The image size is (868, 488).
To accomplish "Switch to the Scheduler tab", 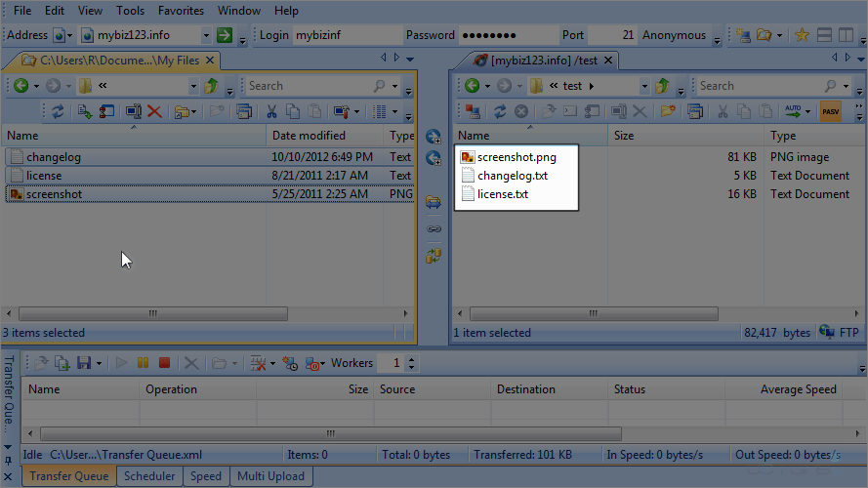I will tap(150, 476).
